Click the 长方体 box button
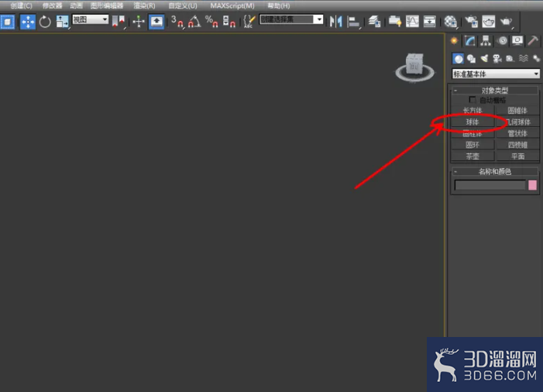 coord(473,111)
